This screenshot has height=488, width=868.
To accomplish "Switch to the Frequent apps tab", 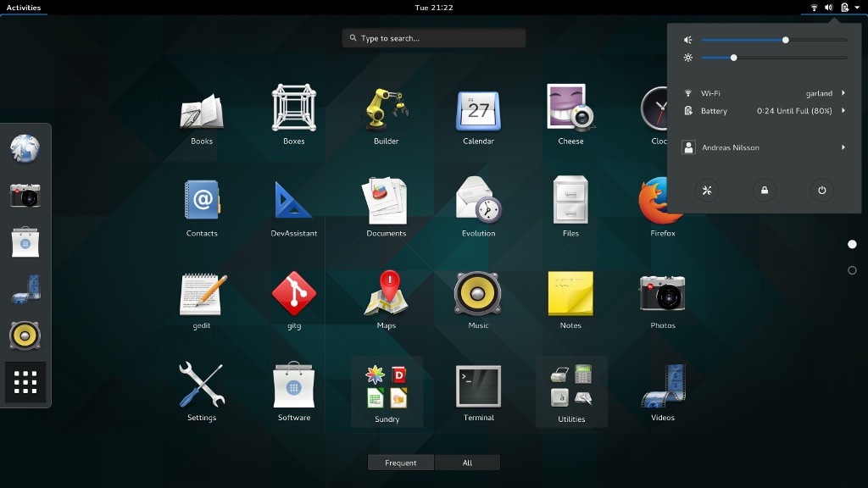I will (x=400, y=463).
